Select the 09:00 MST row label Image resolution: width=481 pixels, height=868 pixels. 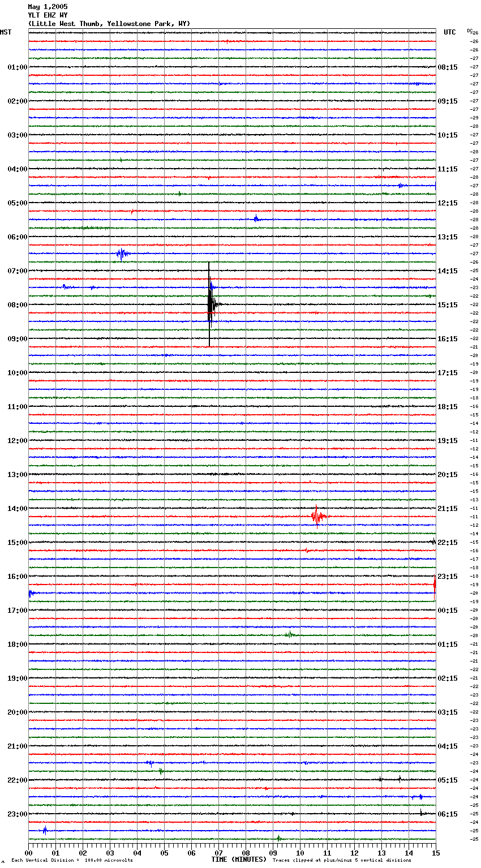17,339
